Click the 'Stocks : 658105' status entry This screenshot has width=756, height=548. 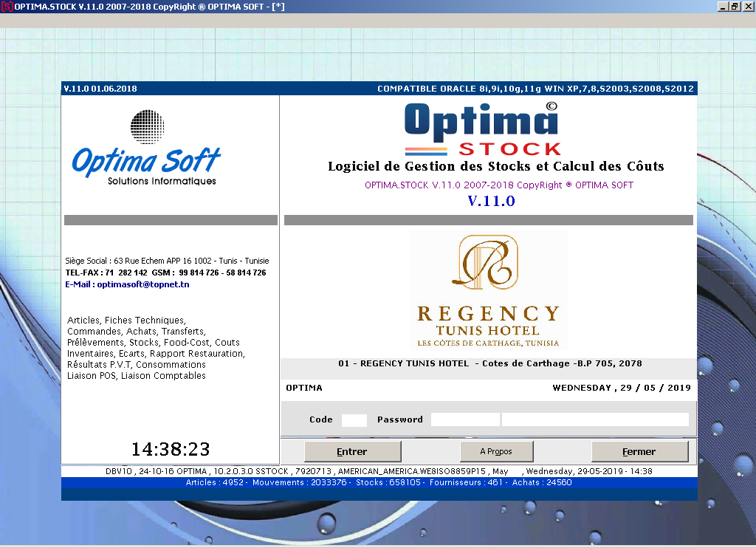click(x=388, y=482)
